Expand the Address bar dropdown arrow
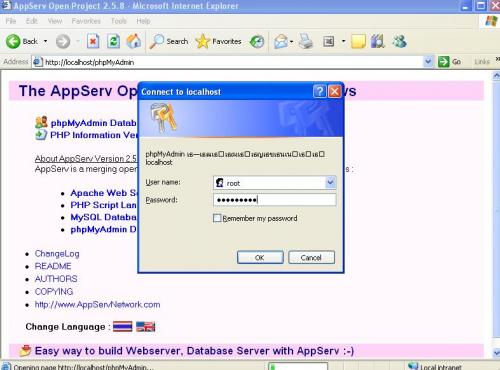500x370 pixels. coord(428,62)
